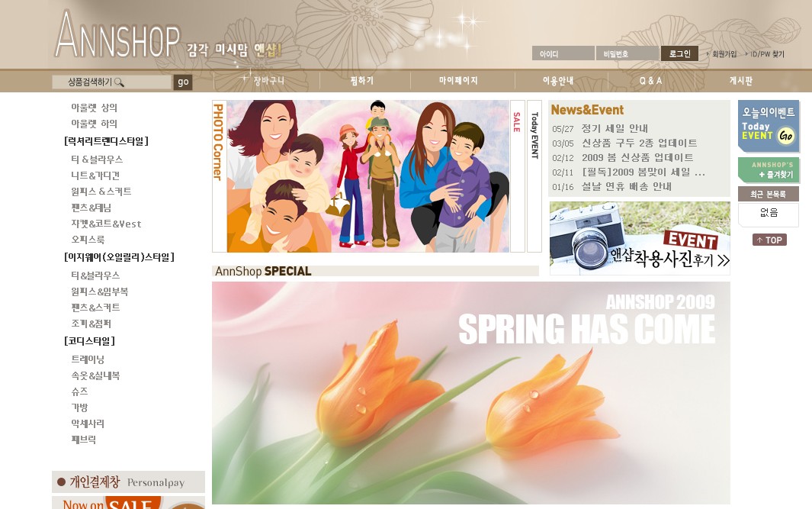This screenshot has width=812, height=509.
Task: Switch to the Today EVENT tab
Action: click(x=534, y=176)
